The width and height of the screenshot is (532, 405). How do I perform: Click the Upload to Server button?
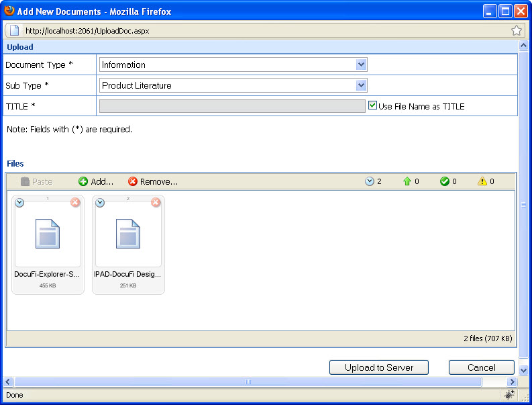[x=378, y=367]
